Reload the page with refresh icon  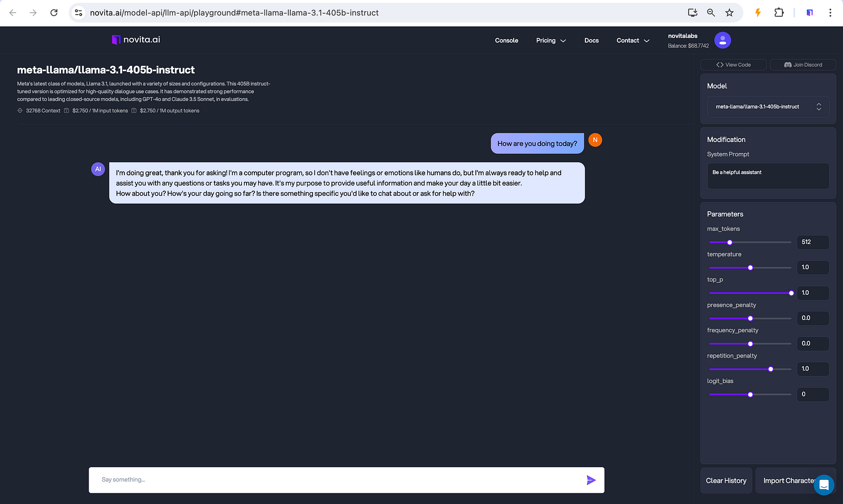pos(54,13)
